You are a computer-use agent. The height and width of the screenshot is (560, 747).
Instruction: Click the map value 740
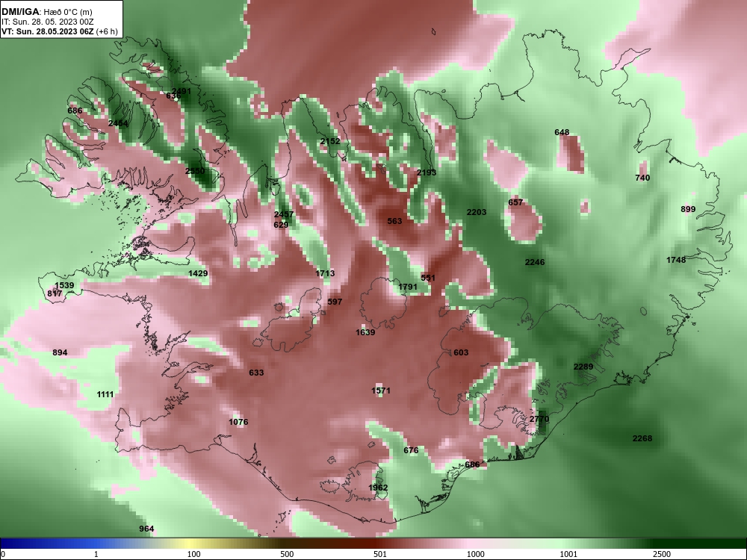(x=642, y=178)
